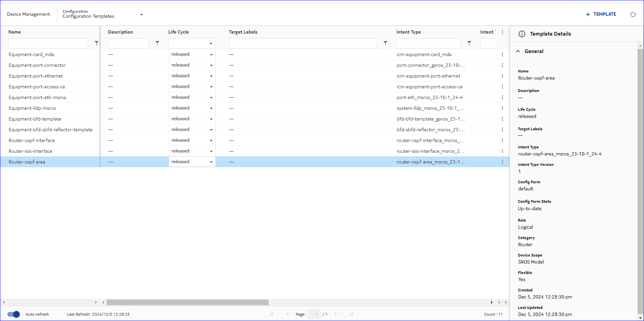Viewport: 644px width, 321px height.
Task: Collapse the General section
Action: (518, 51)
